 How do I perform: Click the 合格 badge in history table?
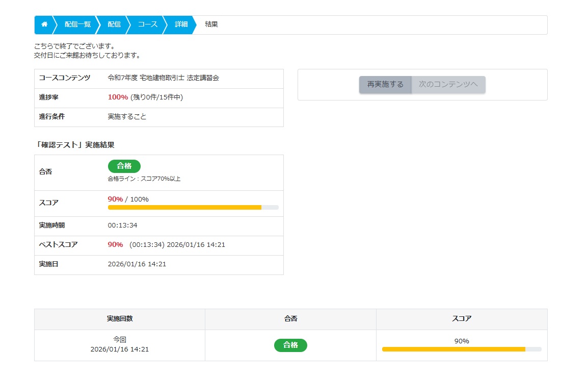click(x=290, y=345)
